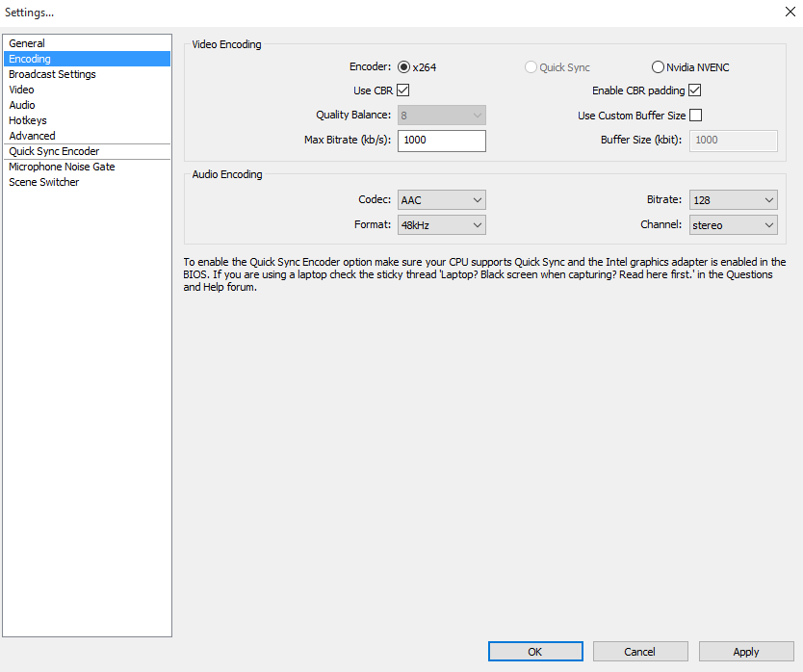Viewport: 803px width, 672px height.
Task: Open the audio Bitrate 128 dropdown
Action: (734, 199)
